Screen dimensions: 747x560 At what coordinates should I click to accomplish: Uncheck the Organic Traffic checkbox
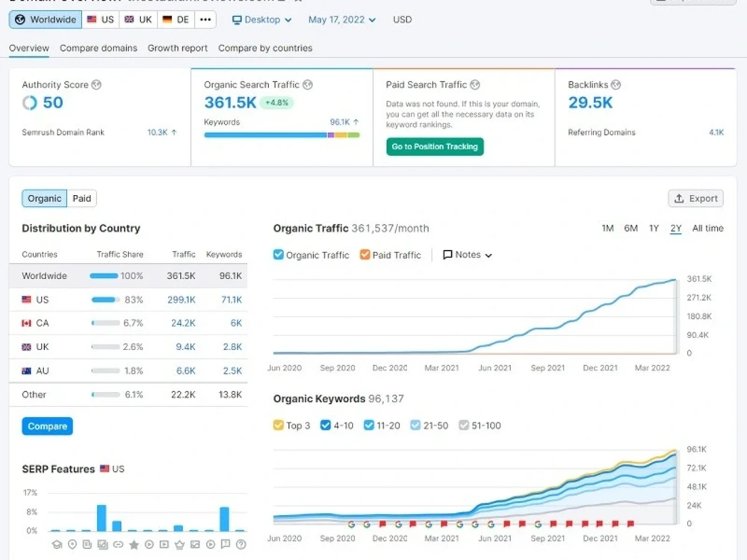(278, 255)
